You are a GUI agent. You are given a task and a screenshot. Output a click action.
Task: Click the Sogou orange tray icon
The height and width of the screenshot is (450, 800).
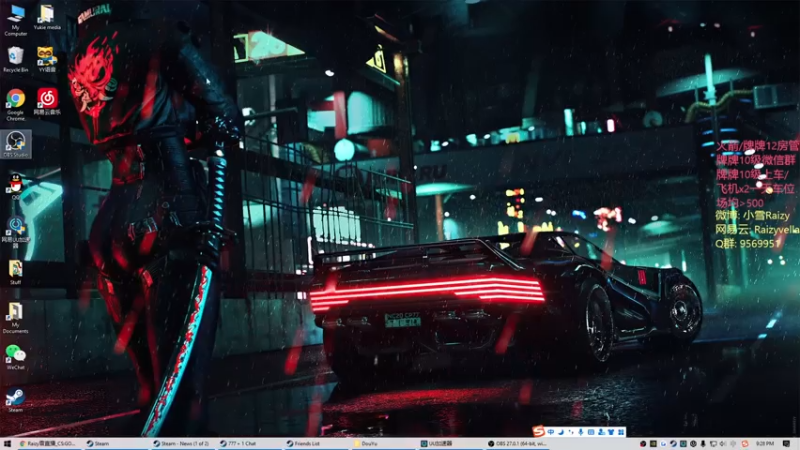[745, 444]
